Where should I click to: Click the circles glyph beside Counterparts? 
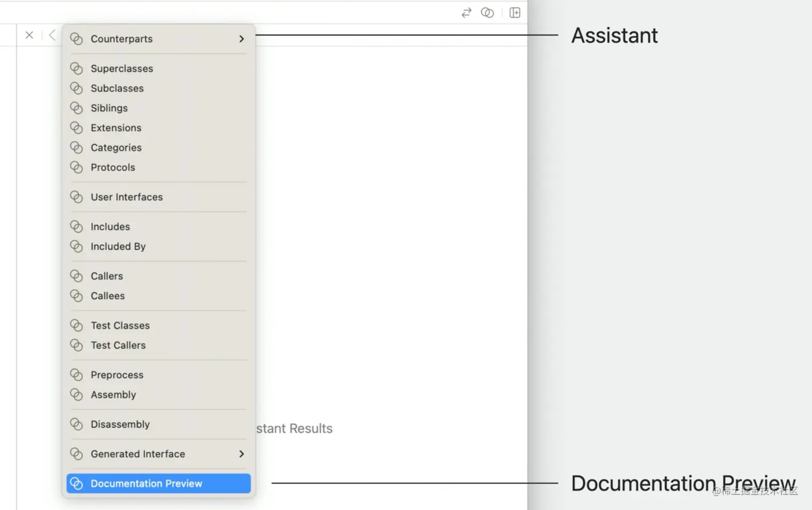tap(76, 39)
